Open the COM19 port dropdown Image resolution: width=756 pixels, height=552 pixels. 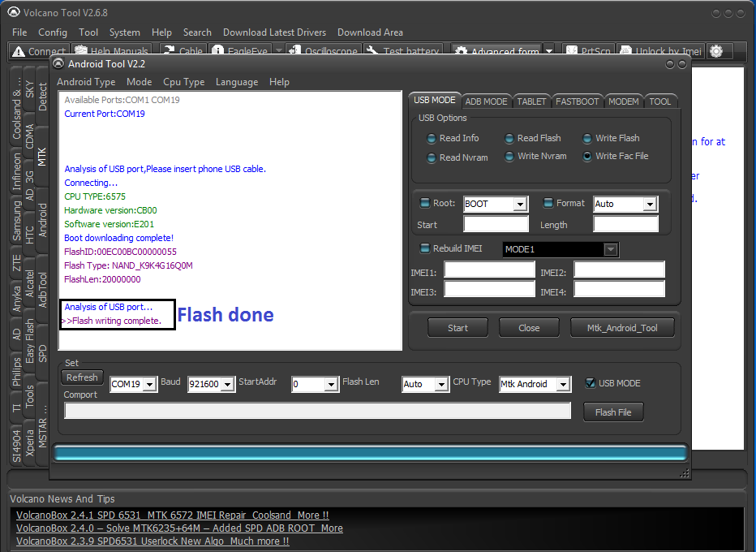pos(150,384)
